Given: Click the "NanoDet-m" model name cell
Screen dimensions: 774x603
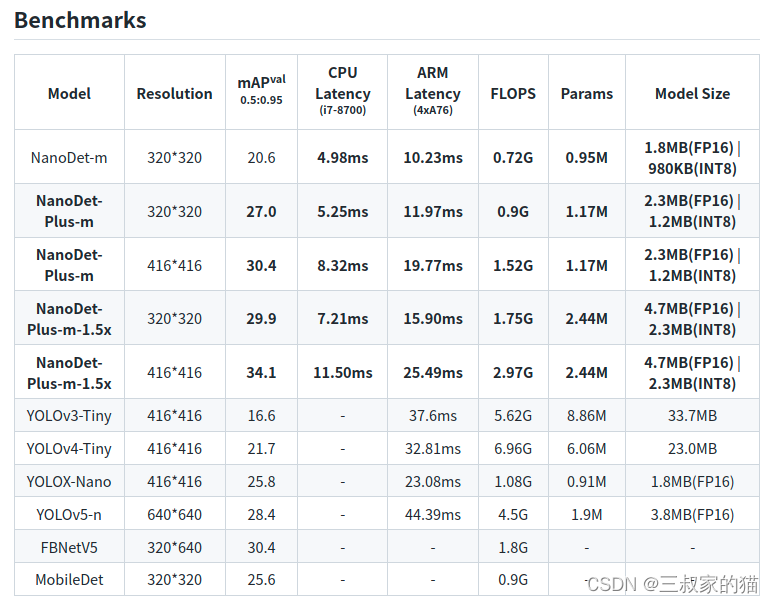Looking at the screenshot, I should [69, 158].
